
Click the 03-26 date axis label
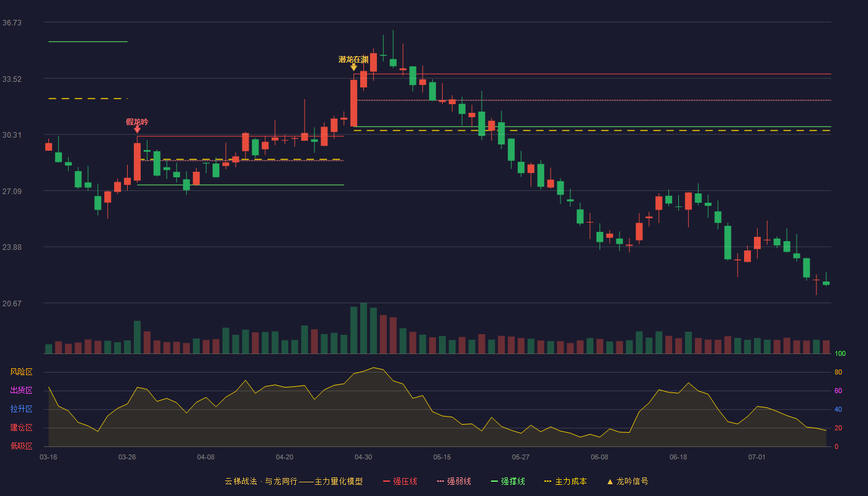click(x=127, y=457)
